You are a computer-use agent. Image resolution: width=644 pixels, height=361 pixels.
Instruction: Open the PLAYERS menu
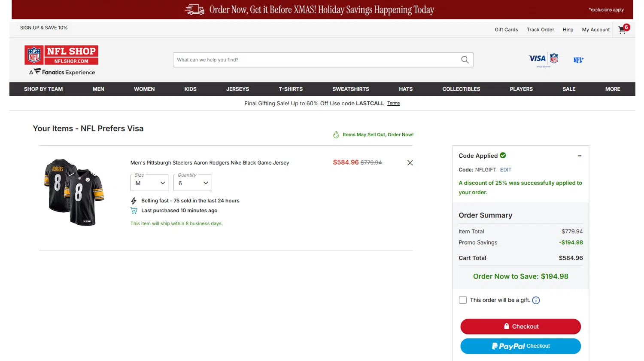[521, 89]
